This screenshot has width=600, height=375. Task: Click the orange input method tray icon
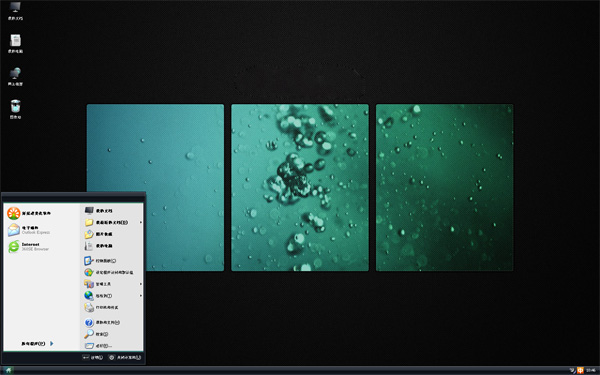(x=580, y=370)
